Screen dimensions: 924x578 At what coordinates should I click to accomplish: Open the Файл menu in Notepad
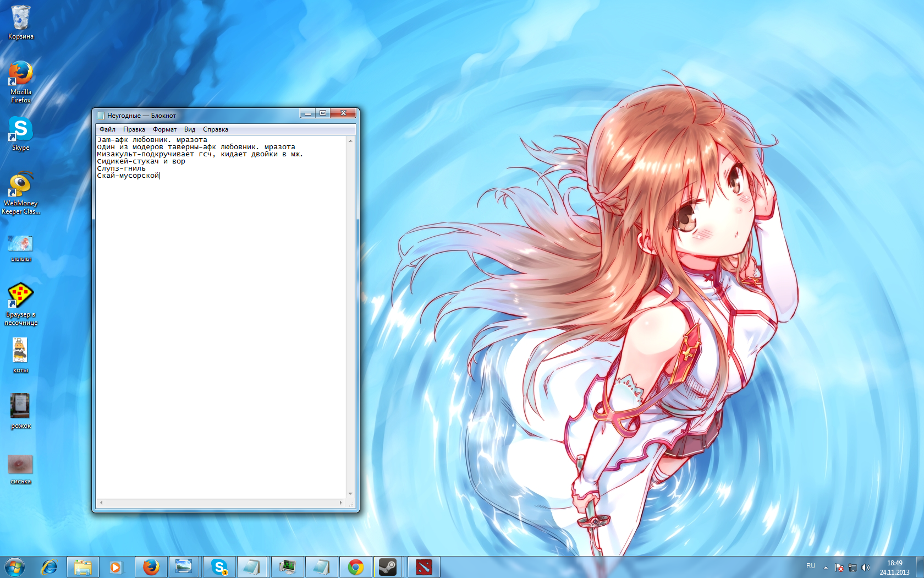click(107, 129)
